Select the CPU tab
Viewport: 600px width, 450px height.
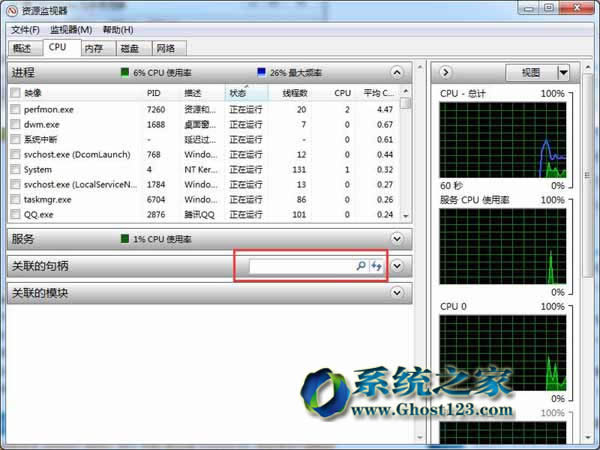click(62, 47)
